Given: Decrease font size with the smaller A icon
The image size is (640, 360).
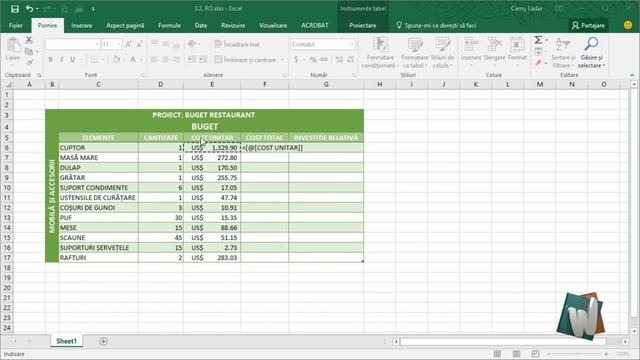Looking at the screenshot, I should (x=140, y=44).
